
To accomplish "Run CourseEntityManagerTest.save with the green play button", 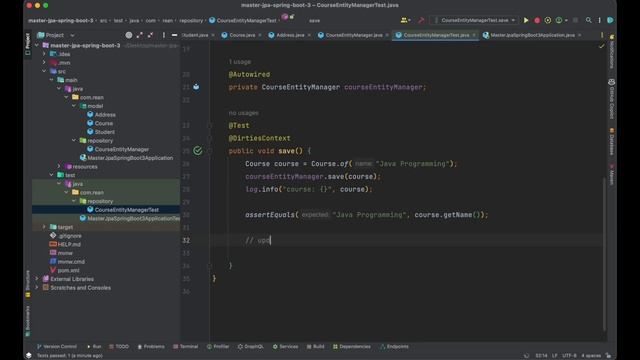I will pos(526,20).
